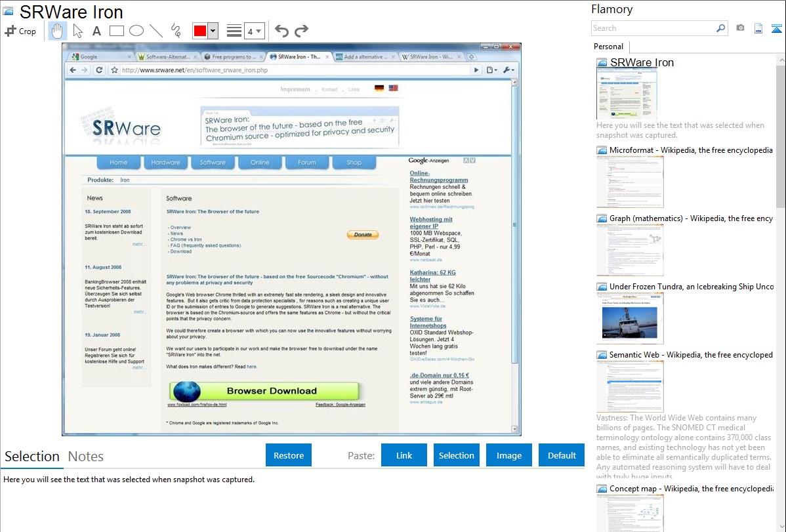Switch to the Notes tab
This screenshot has width=786, height=532.
pyautogui.click(x=86, y=457)
